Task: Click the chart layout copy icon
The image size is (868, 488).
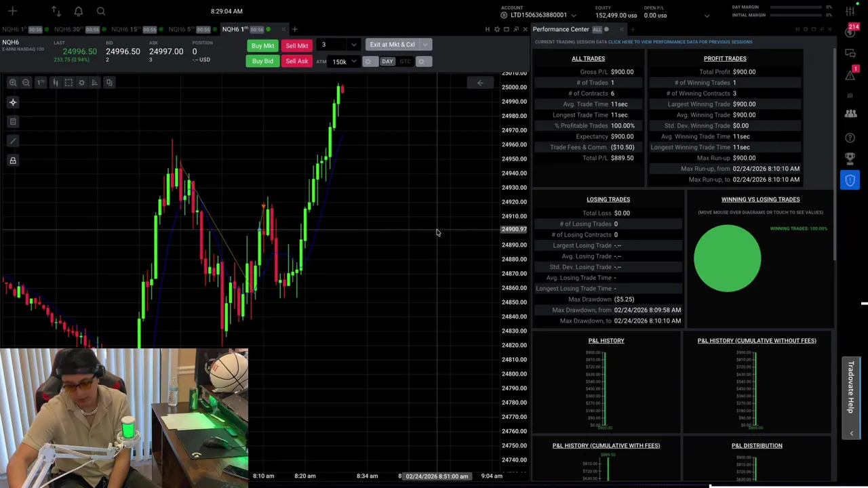Action: coord(108,83)
